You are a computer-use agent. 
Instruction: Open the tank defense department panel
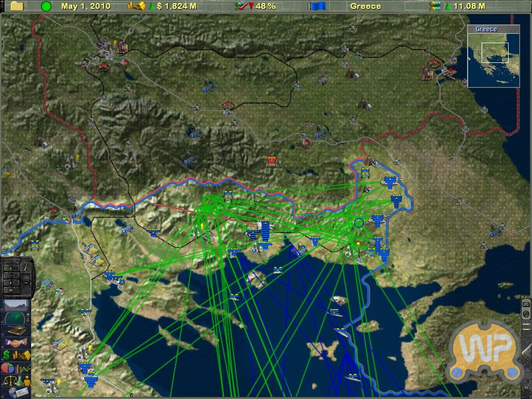[17, 330]
